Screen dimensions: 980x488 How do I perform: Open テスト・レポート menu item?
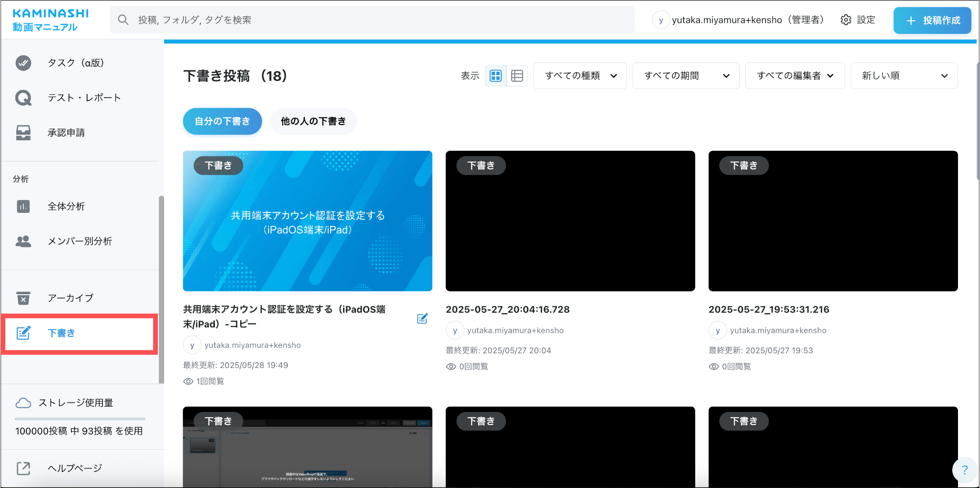click(79, 98)
